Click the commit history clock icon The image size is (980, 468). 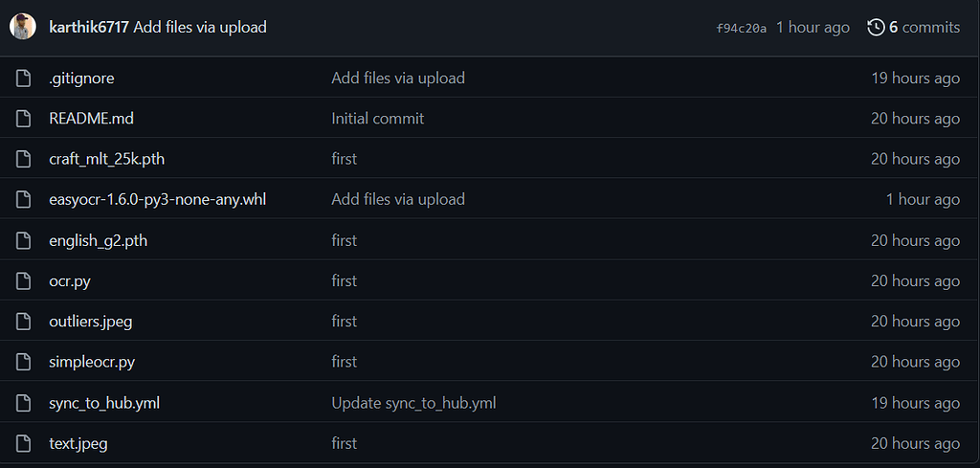click(x=876, y=28)
